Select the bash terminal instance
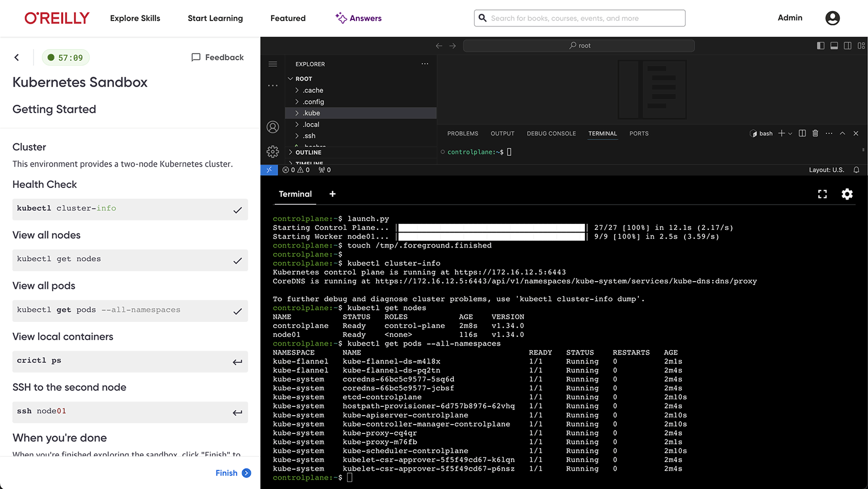 click(761, 133)
